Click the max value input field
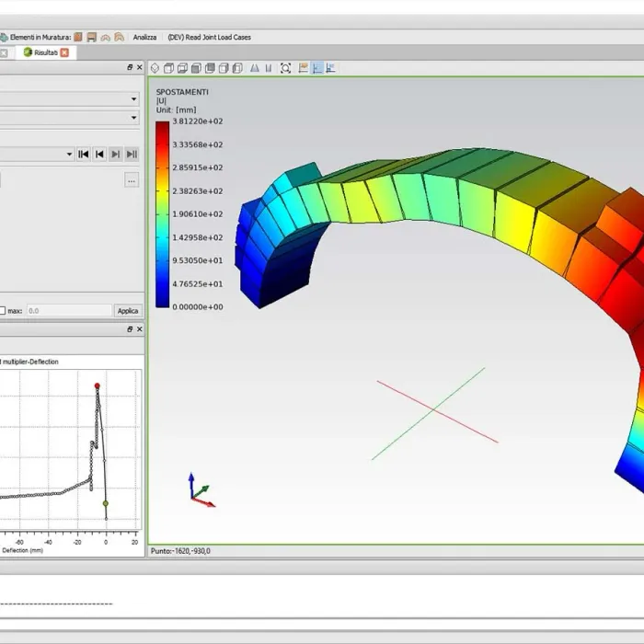 pyautogui.click(x=69, y=311)
